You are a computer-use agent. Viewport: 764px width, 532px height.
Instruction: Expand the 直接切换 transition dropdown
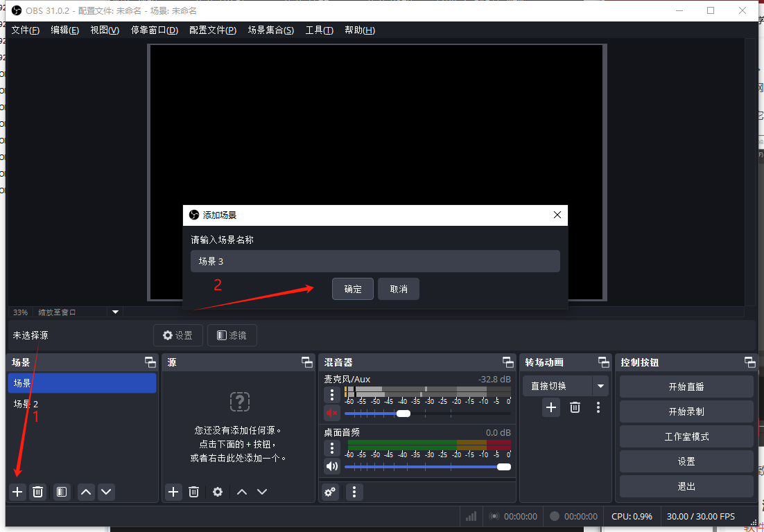tap(600, 386)
